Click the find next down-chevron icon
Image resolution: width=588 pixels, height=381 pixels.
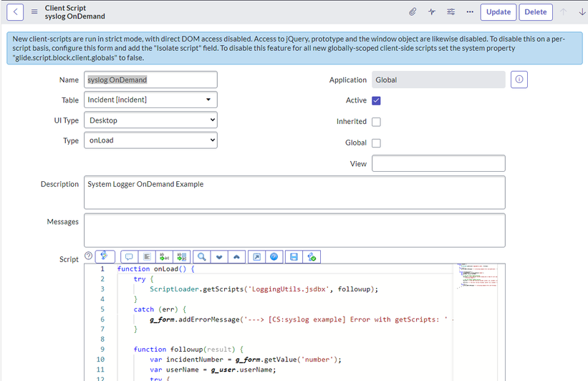(219, 257)
